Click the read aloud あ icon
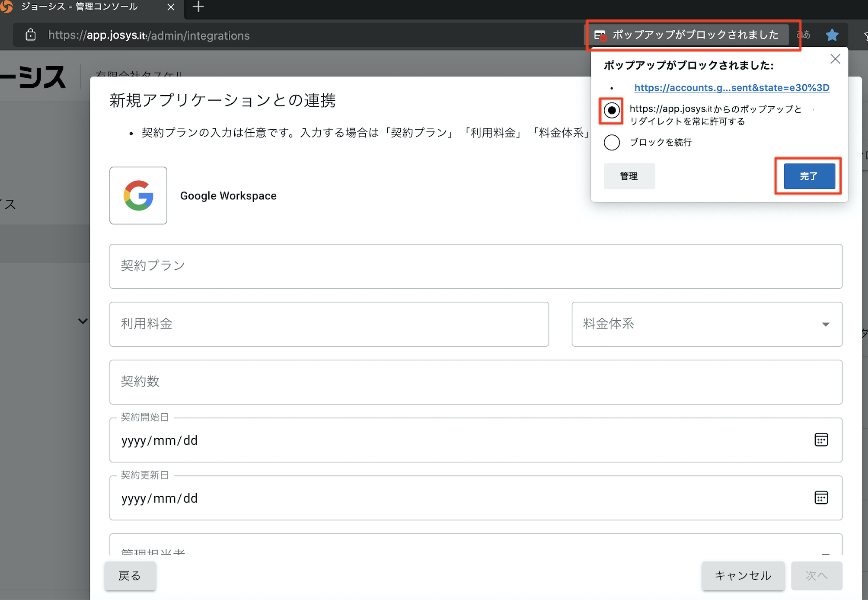This screenshot has width=868, height=600. coord(804,35)
